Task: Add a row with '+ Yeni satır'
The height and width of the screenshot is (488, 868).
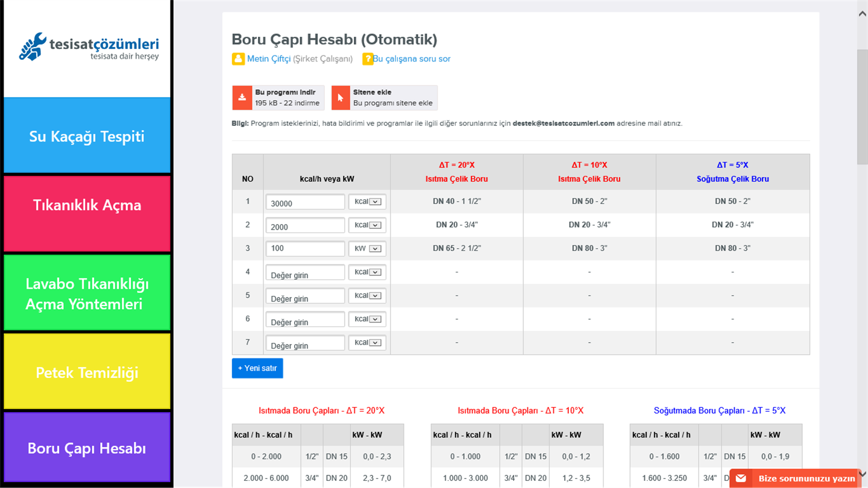Action: [257, 368]
